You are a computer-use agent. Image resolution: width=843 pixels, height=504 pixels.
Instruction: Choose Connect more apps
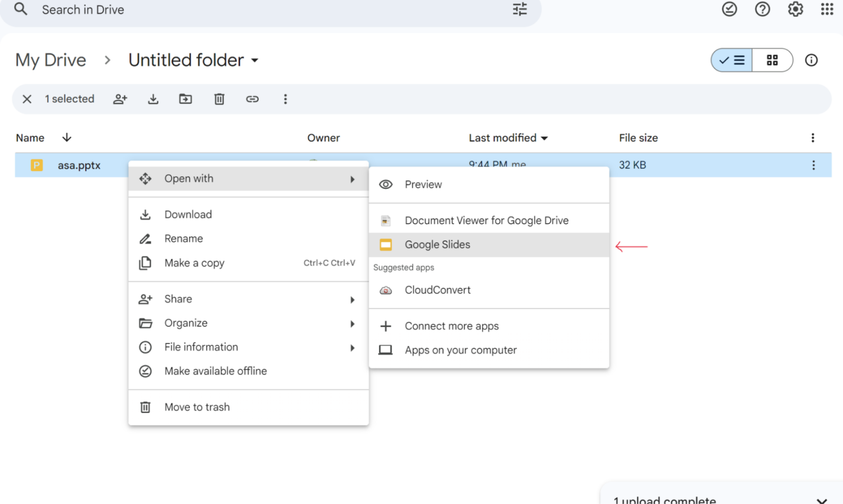click(x=451, y=326)
